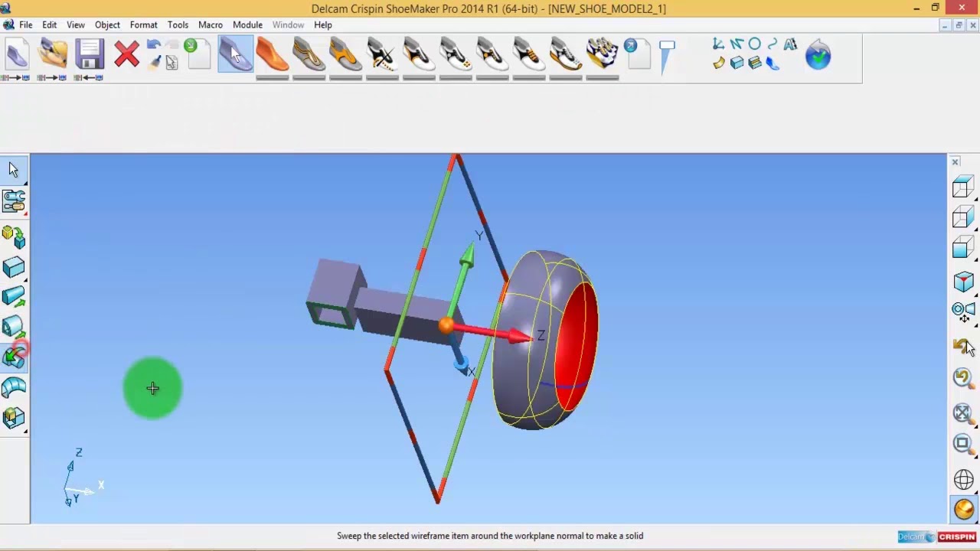This screenshot has height=551, width=980.
Task: Click the grey shoe with yellow lines icon
Action: click(309, 55)
